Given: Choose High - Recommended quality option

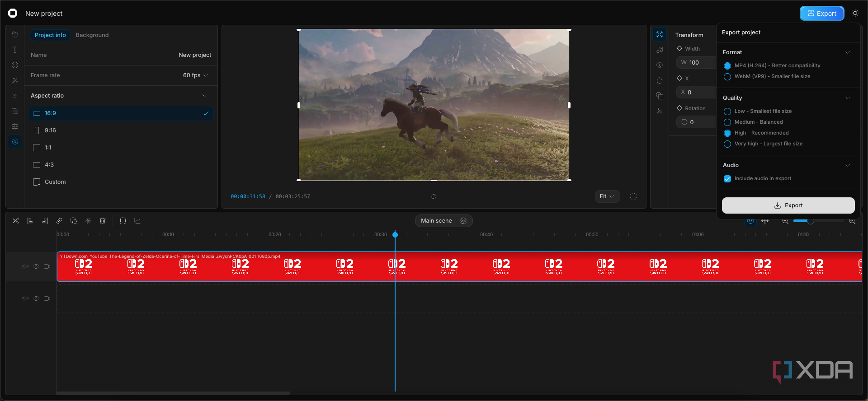Looking at the screenshot, I should tap(727, 133).
